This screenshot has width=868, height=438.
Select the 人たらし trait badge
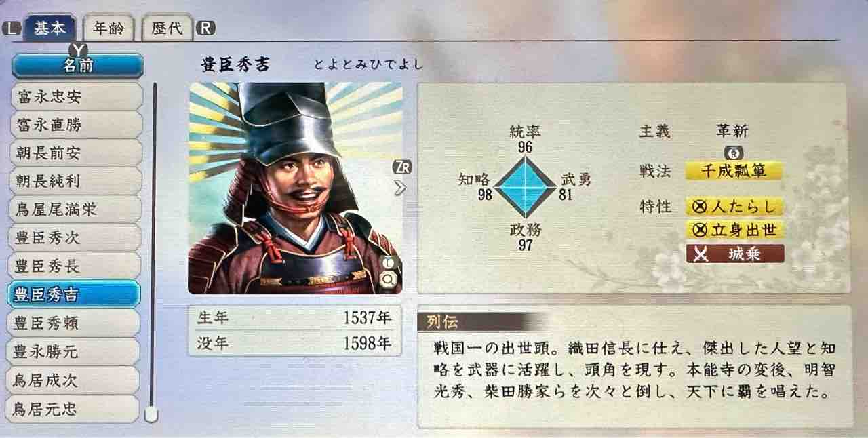735,206
